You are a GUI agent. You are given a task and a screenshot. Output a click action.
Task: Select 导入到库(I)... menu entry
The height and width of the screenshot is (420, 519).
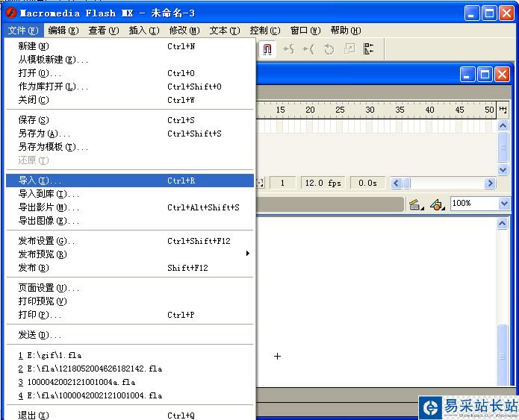tap(130, 194)
